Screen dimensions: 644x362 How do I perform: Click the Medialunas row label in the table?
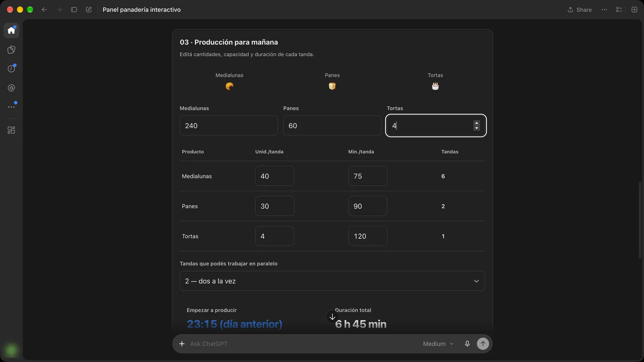tap(196, 176)
